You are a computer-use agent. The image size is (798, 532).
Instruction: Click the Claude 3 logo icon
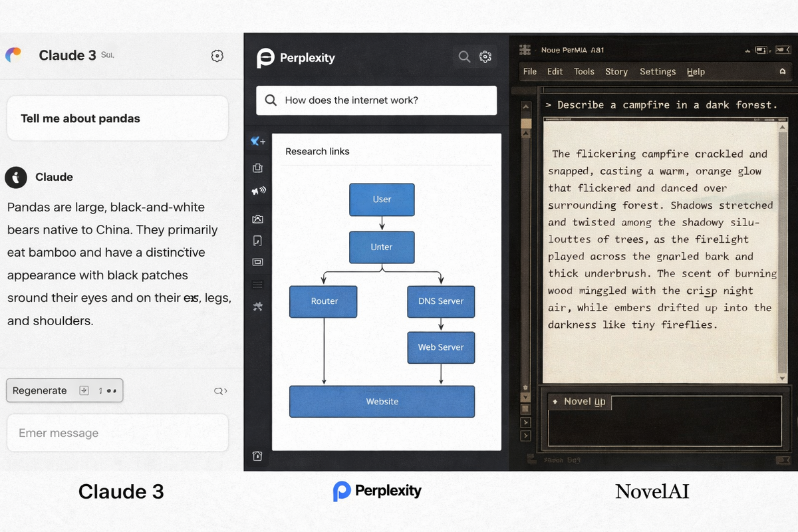point(13,55)
